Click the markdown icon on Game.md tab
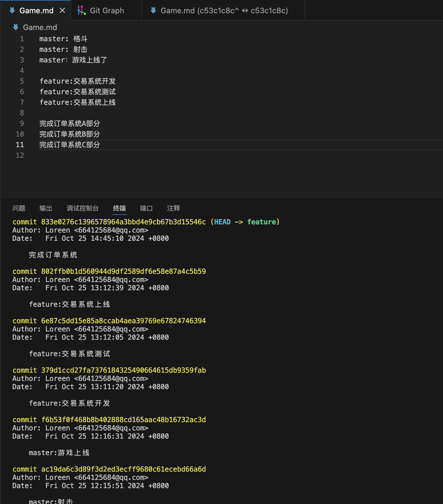The height and width of the screenshot is (504, 443). coord(12,11)
